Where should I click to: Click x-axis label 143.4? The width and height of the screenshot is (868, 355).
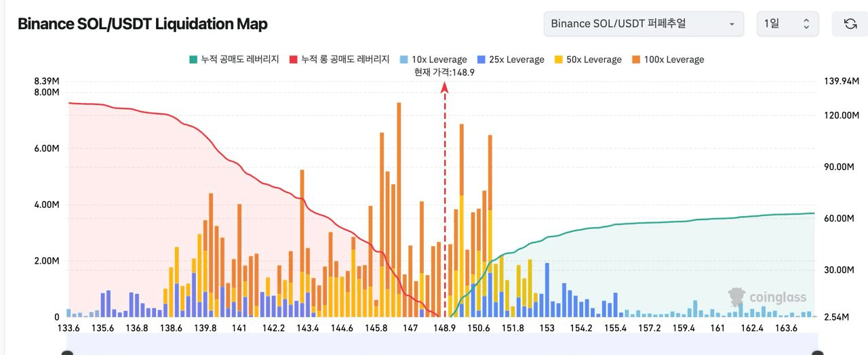coord(307,328)
